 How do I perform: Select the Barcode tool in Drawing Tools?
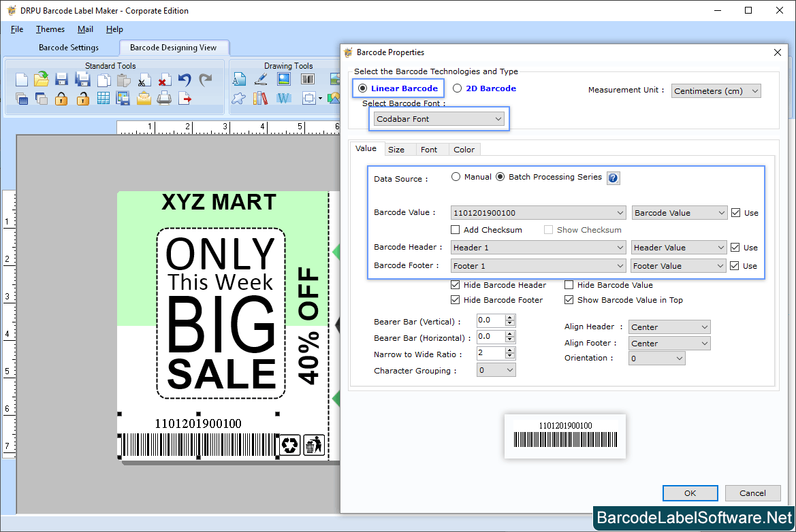click(308, 79)
